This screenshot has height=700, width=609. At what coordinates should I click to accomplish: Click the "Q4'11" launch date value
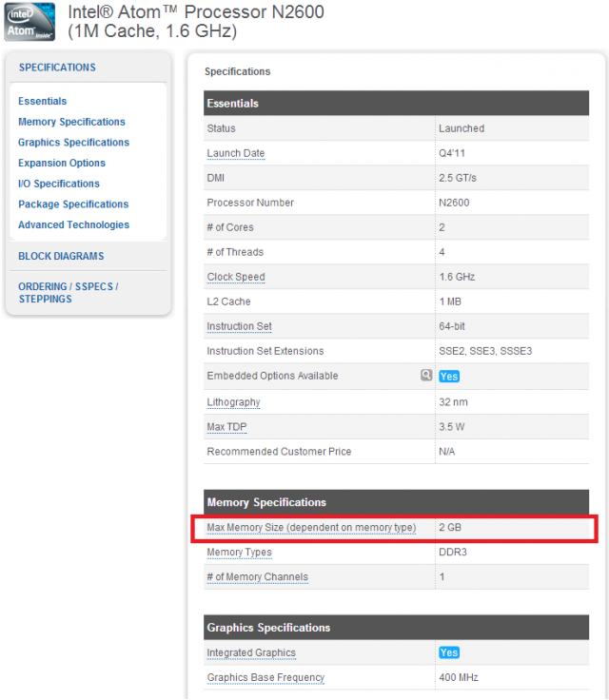click(x=452, y=153)
